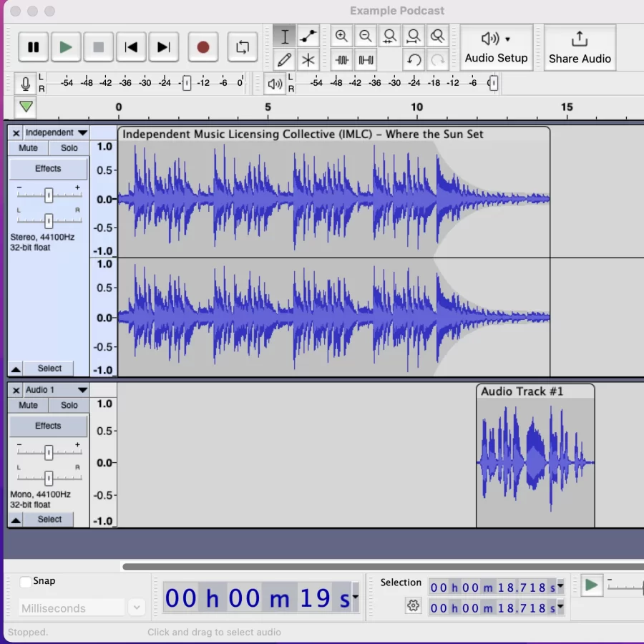The height and width of the screenshot is (644, 644).
Task: Adjust pan slider on Independent track
Action: pyautogui.click(x=49, y=221)
